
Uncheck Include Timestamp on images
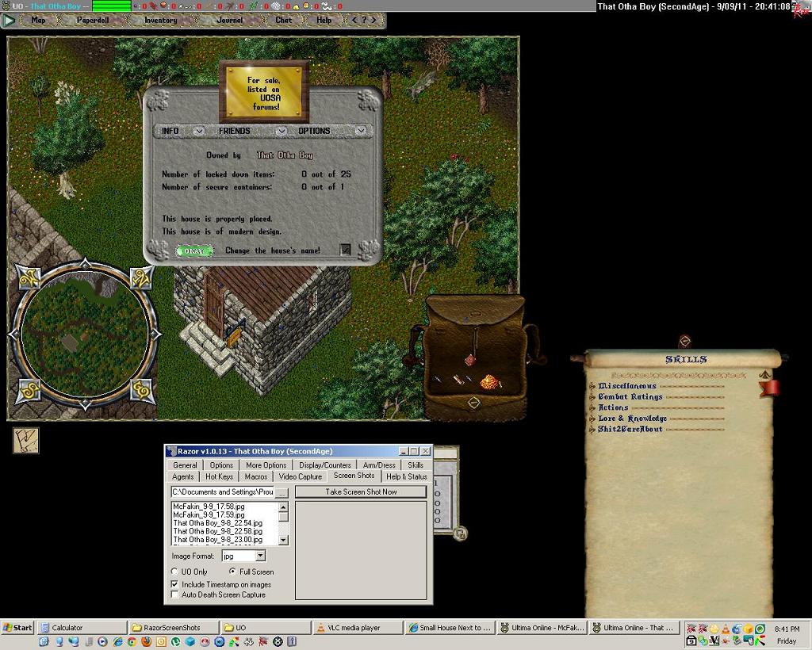175,584
